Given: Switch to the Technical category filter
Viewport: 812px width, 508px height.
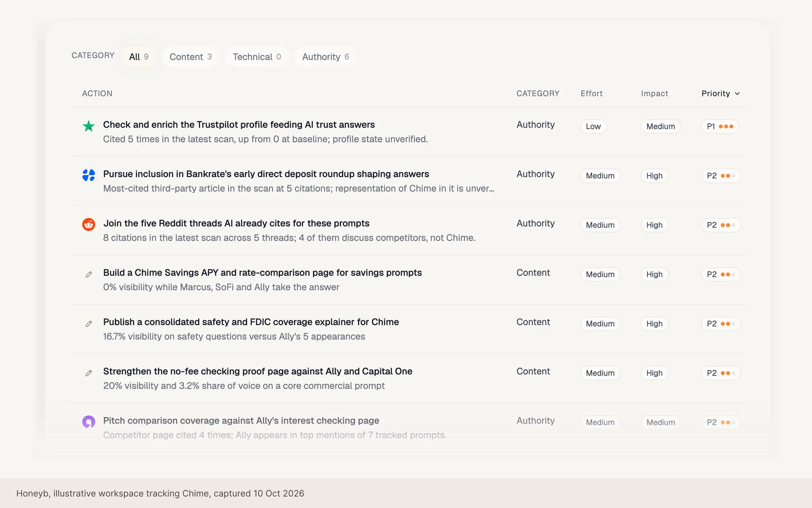Looking at the screenshot, I should (x=257, y=57).
